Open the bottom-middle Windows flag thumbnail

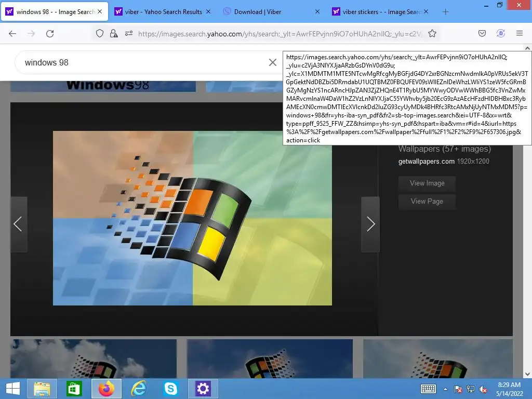[270, 358]
